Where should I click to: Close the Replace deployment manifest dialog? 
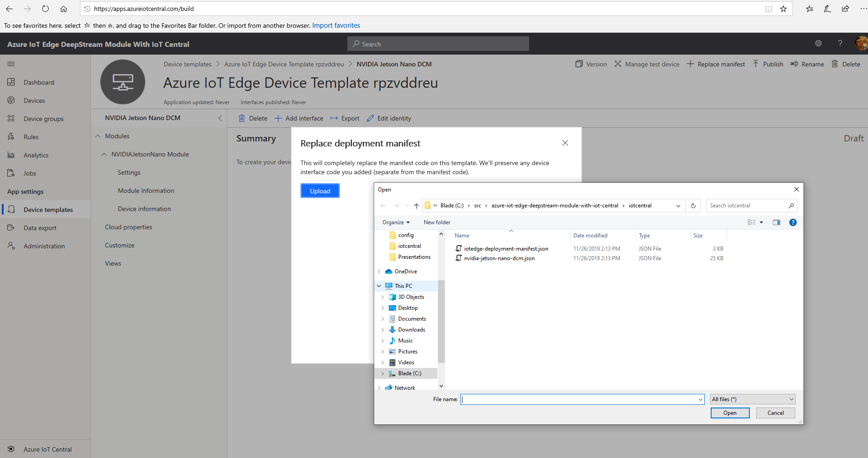click(x=565, y=143)
